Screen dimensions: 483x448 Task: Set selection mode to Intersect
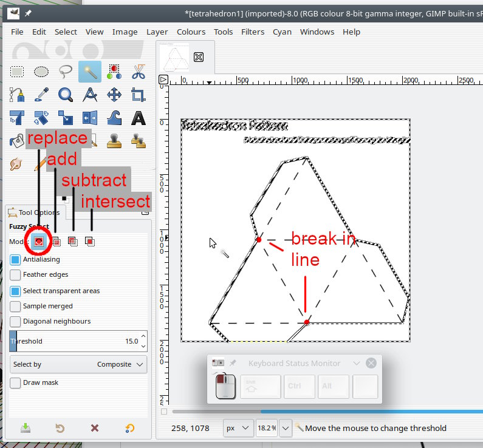(x=90, y=242)
